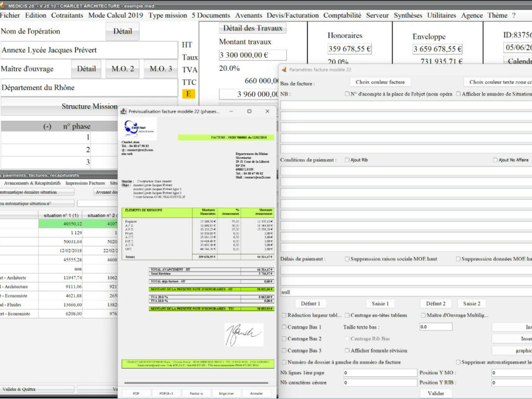
Task: Open the Thème menu
Action: 497,15
